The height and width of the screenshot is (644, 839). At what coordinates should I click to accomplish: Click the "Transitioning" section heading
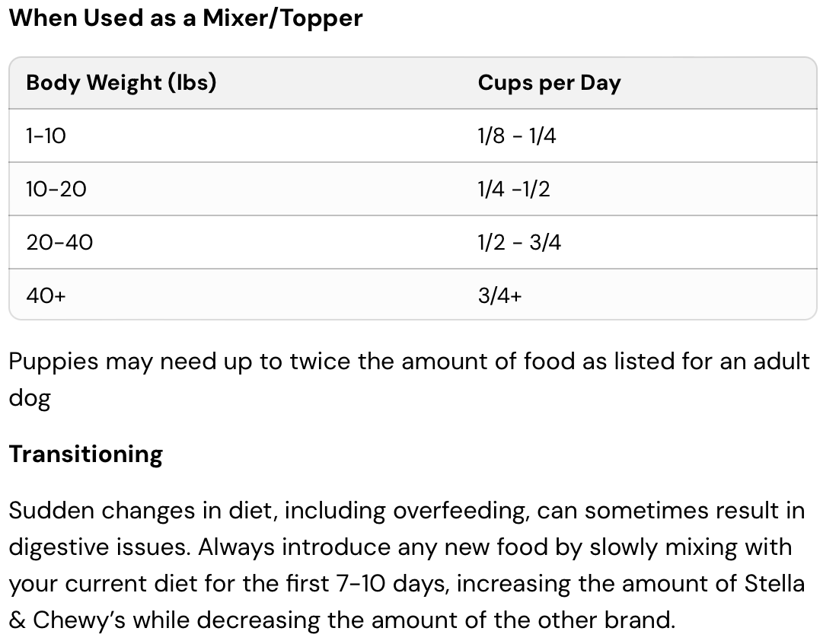(85, 454)
